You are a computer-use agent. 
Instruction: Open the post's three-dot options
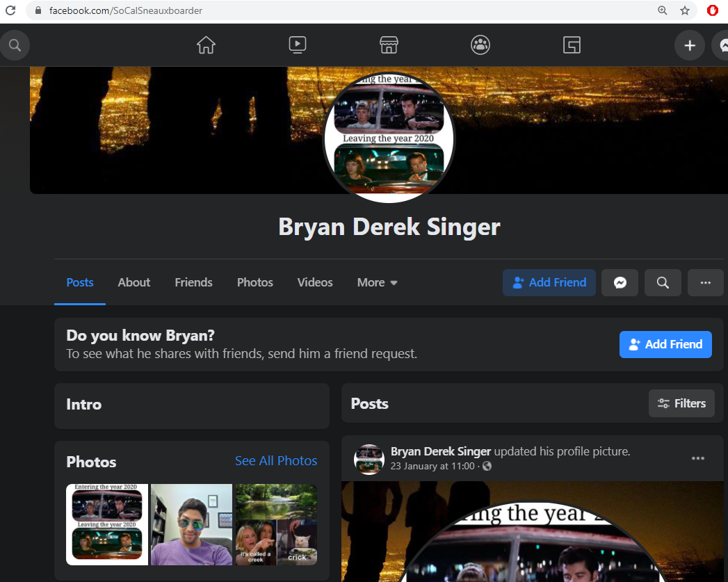pyautogui.click(x=698, y=458)
